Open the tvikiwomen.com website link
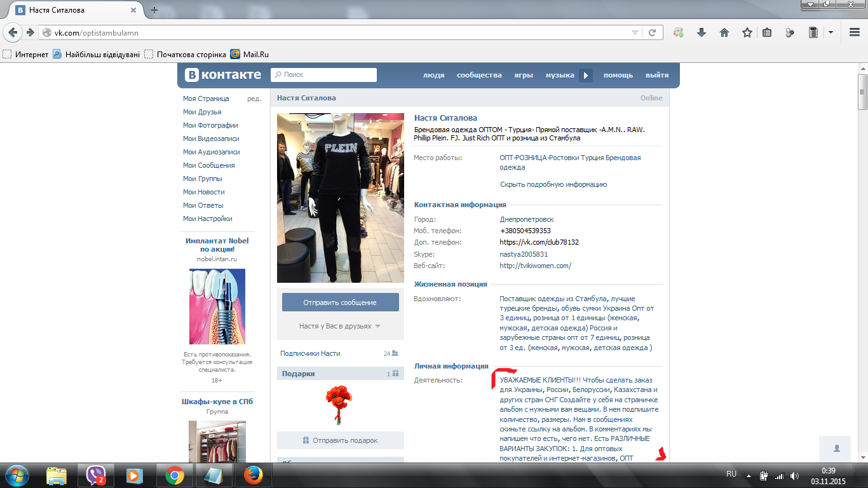Image resolution: width=868 pixels, height=488 pixels. [536, 266]
